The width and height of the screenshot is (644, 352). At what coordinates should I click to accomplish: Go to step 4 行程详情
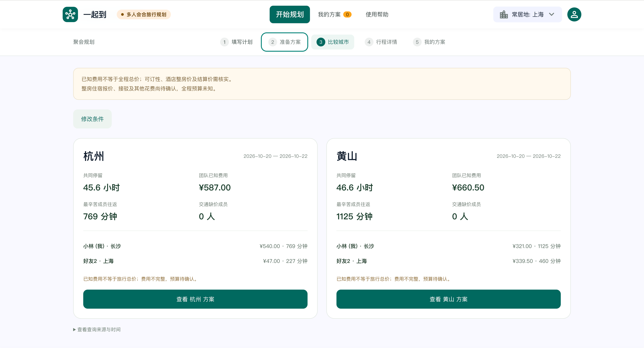point(381,42)
